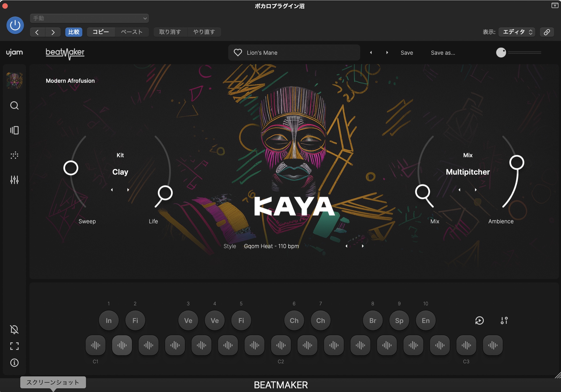Click the micro timing settings icon

(504, 321)
